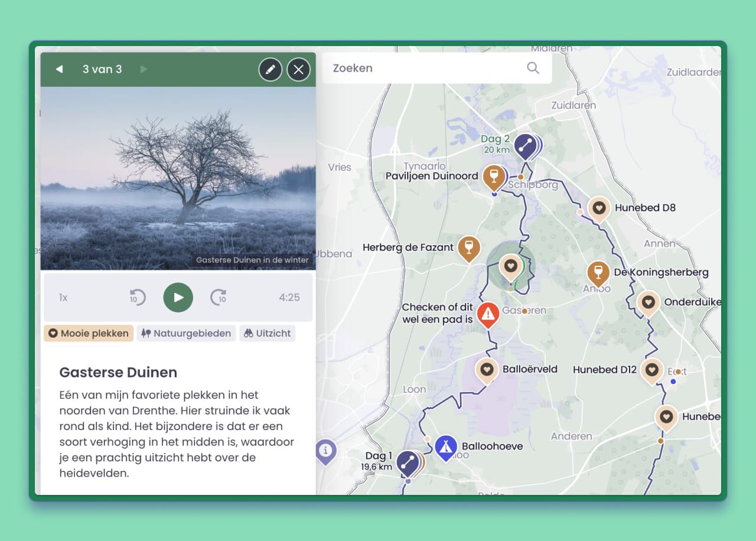The height and width of the screenshot is (541, 756).
Task: Click the pencil edit icon
Action: click(270, 70)
